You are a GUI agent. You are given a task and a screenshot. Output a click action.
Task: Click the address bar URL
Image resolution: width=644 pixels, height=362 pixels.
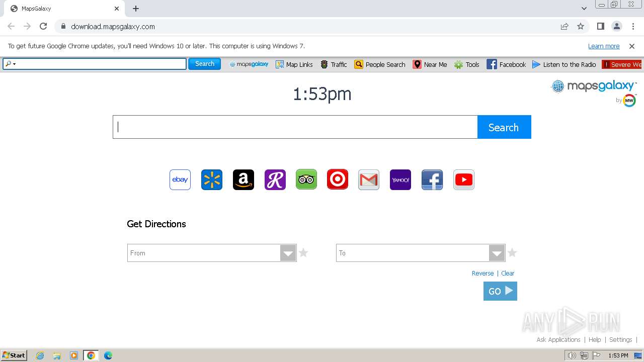coord(113,27)
